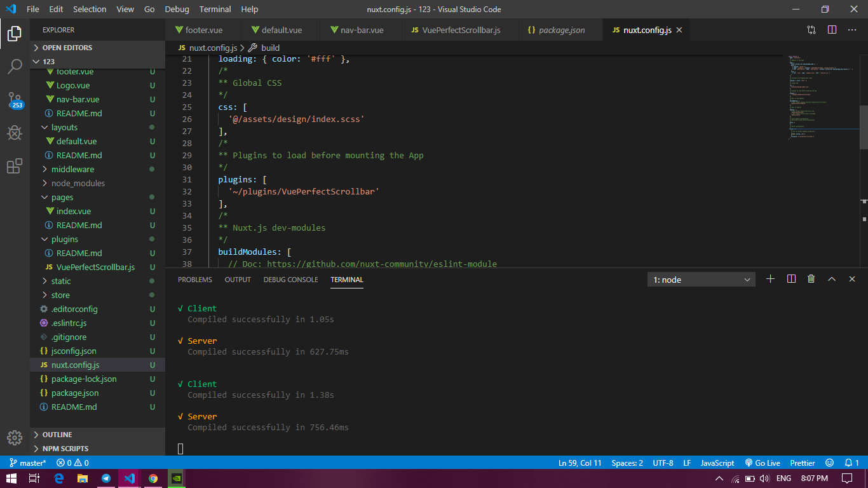Image resolution: width=868 pixels, height=488 pixels.
Task: Open Task View on the taskbar
Action: pyautogui.click(x=34, y=478)
